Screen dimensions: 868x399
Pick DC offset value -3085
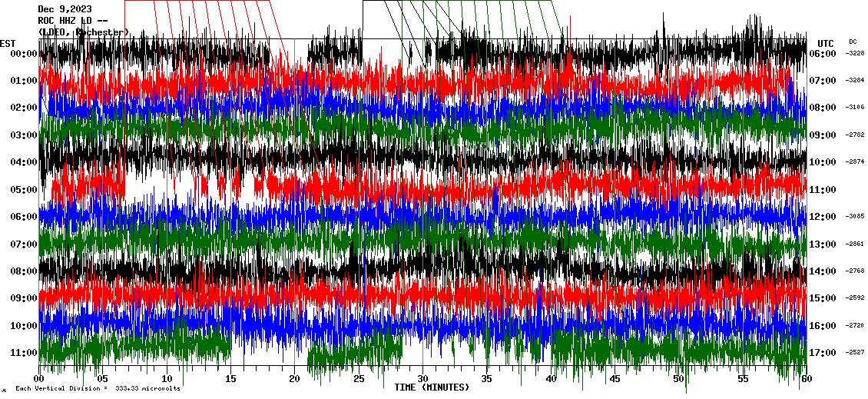(x=855, y=216)
